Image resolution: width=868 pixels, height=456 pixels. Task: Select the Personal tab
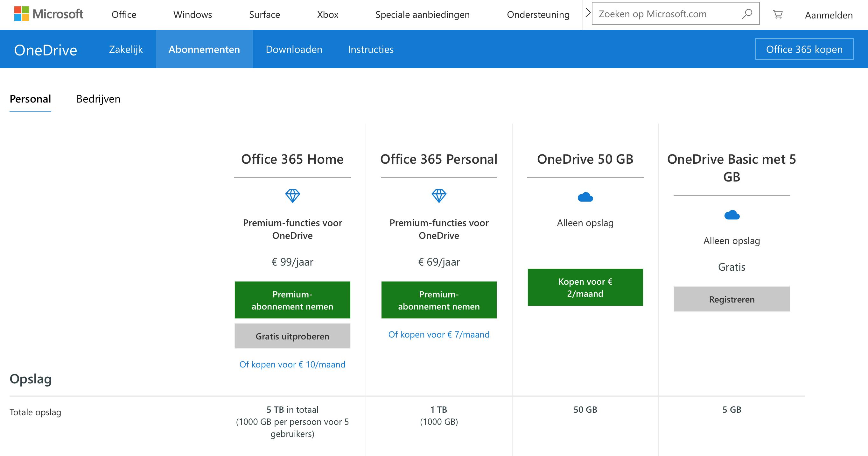[x=30, y=99]
